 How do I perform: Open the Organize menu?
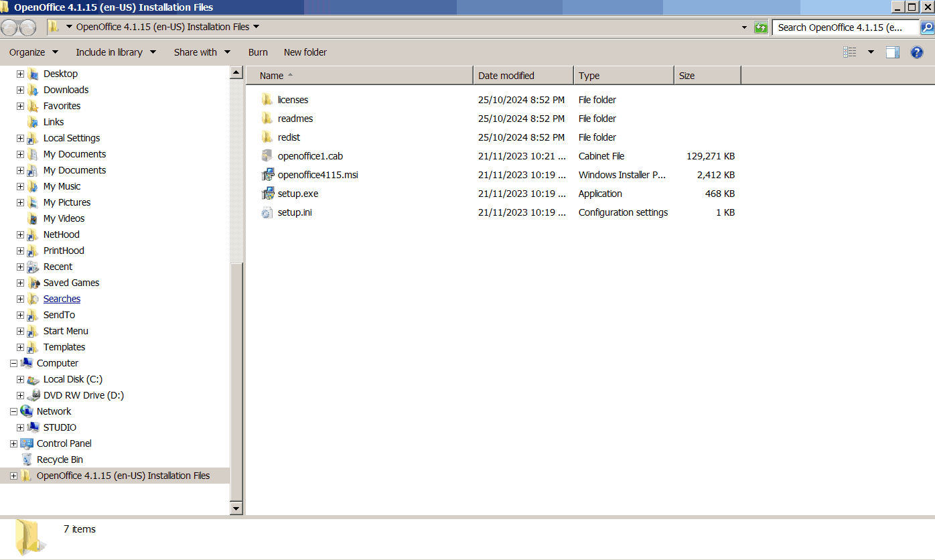(33, 52)
